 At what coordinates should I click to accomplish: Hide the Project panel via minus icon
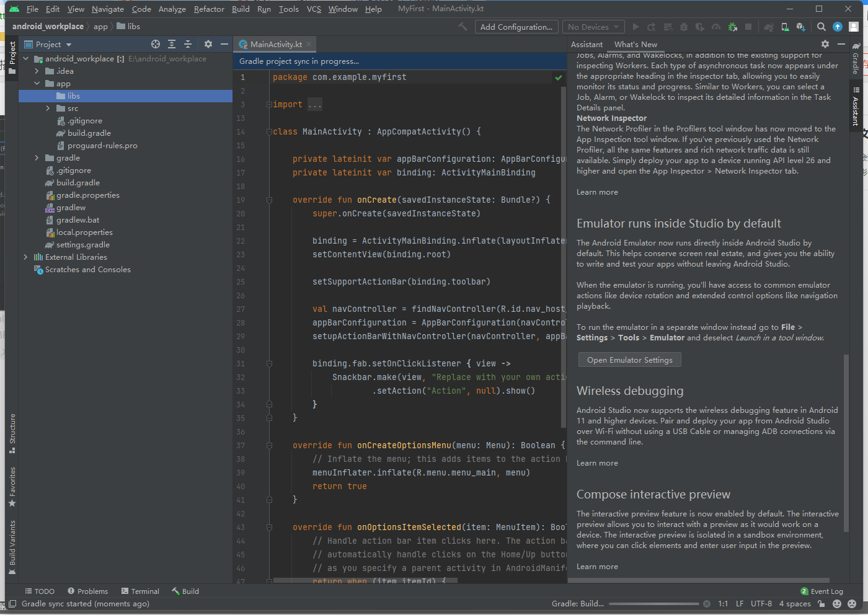tap(224, 44)
